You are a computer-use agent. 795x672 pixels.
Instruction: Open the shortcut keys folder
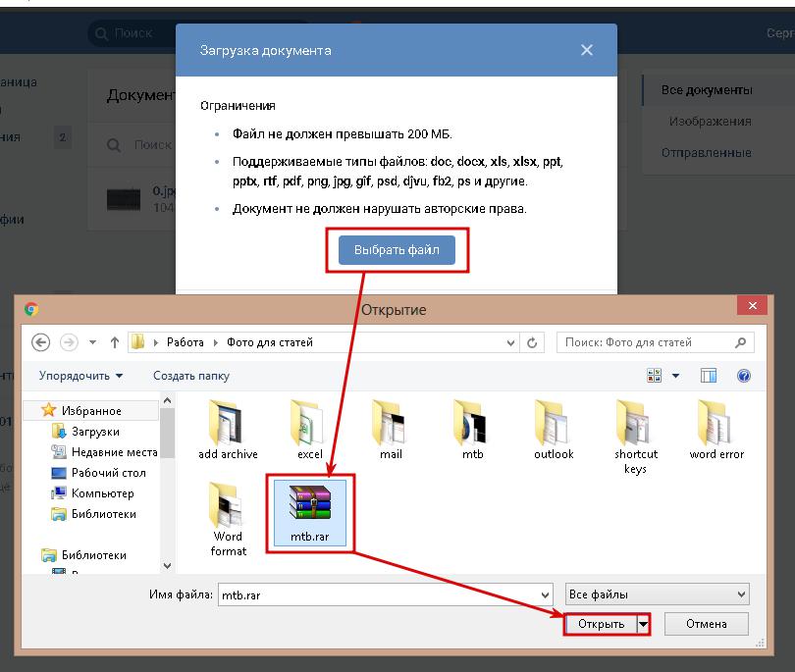coord(635,437)
